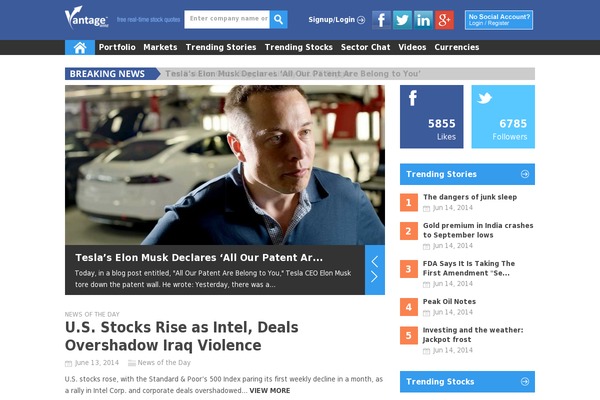Click the slide excerpt 'Today, in a blog post'
Screen dimensions: 600x400
point(213,279)
